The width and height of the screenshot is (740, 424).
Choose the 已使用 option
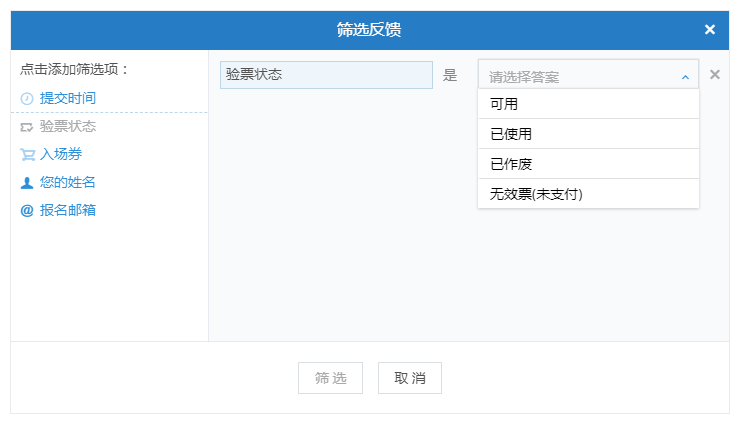(x=588, y=134)
